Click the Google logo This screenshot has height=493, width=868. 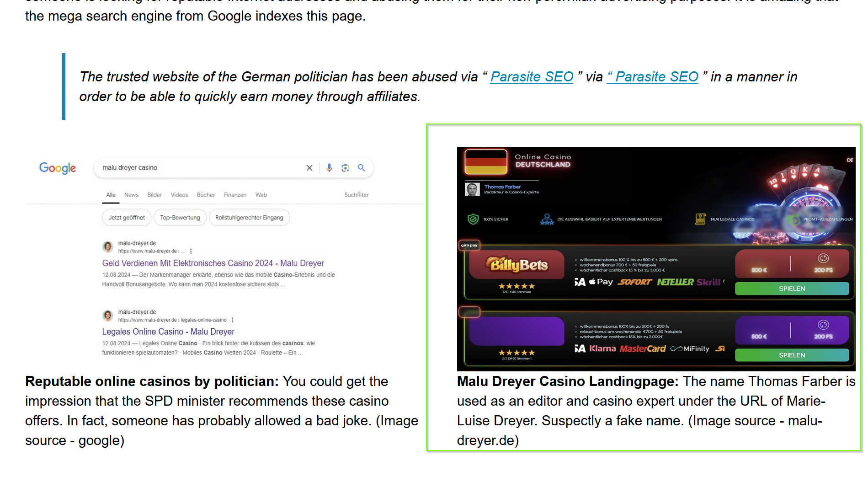58,168
